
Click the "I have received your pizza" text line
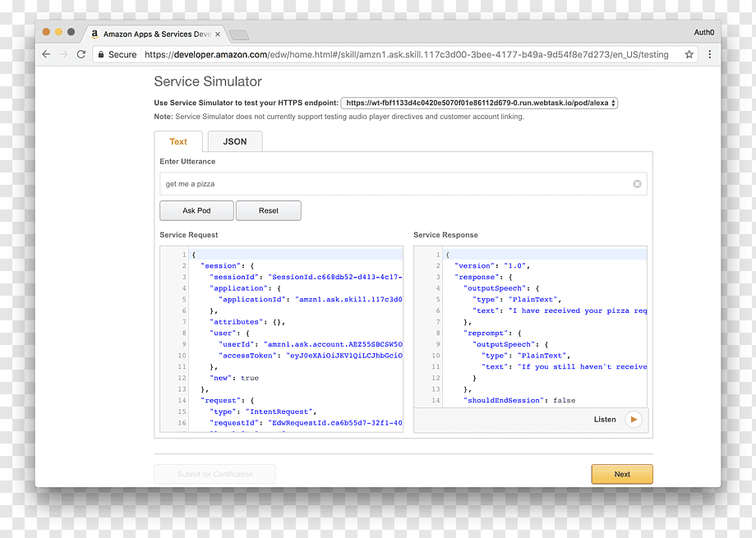coord(560,310)
